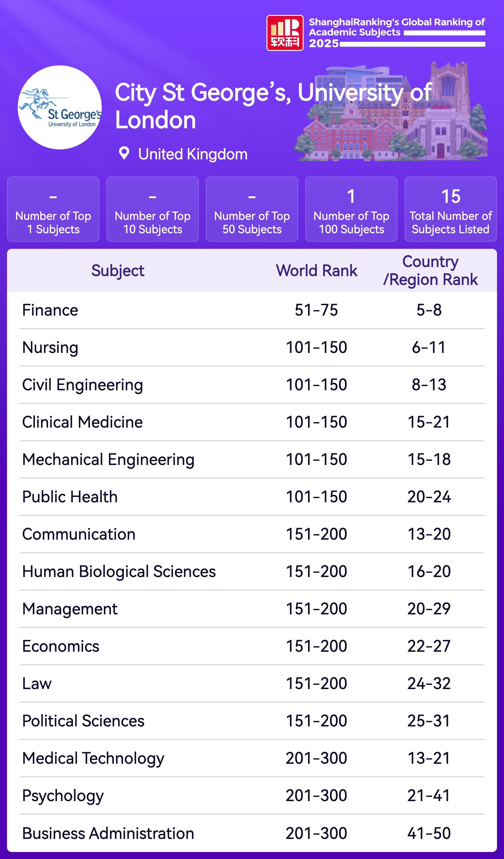Select the Number of Top 100 Subjects card
This screenshot has width=504, height=859.
351,209
